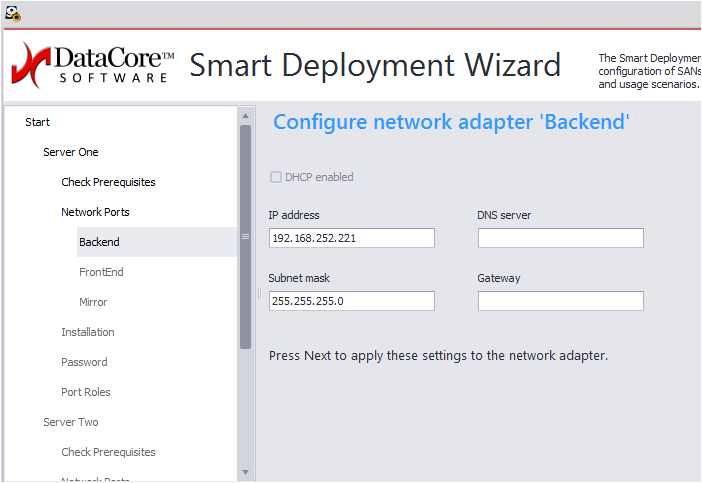This screenshot has width=702, height=483.
Task: Click the IP address input field
Action: tap(351, 238)
